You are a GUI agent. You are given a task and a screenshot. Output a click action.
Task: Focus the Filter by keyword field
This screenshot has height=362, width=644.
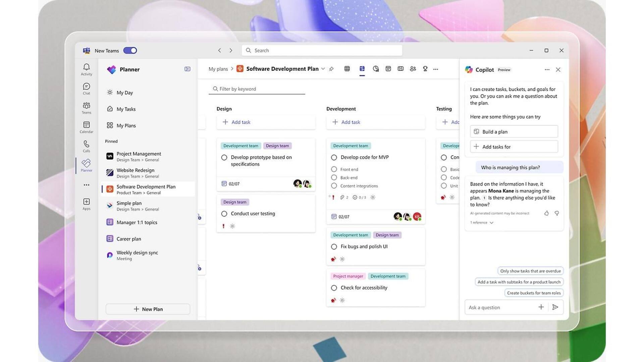click(257, 89)
